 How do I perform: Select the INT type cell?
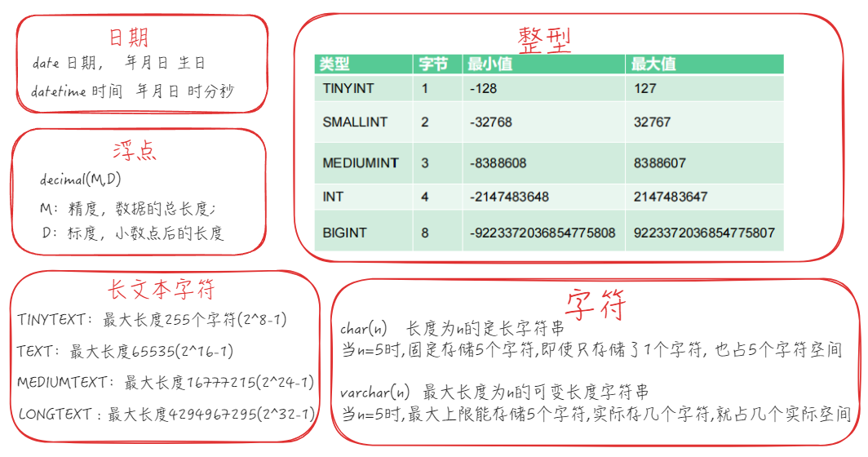point(363,197)
